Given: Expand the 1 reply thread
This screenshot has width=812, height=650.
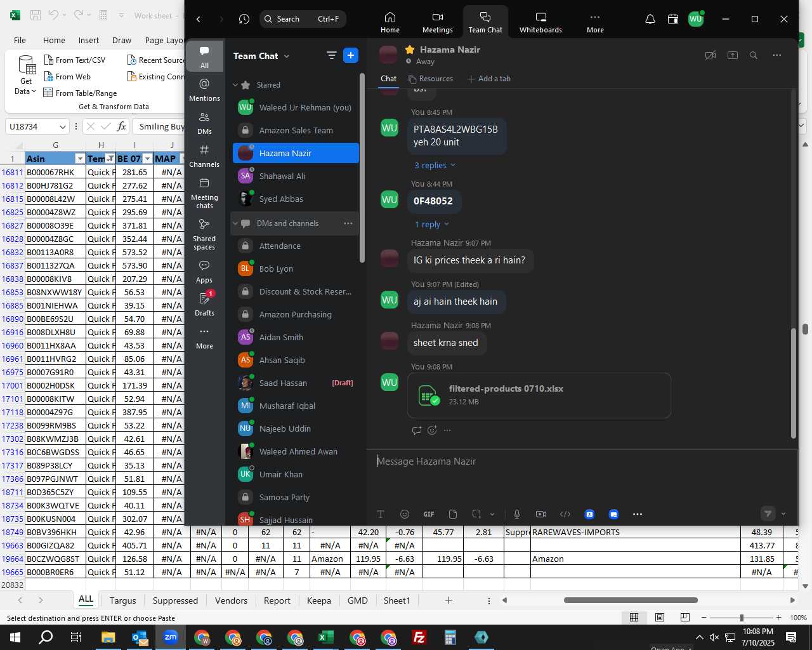Looking at the screenshot, I should [x=431, y=225].
